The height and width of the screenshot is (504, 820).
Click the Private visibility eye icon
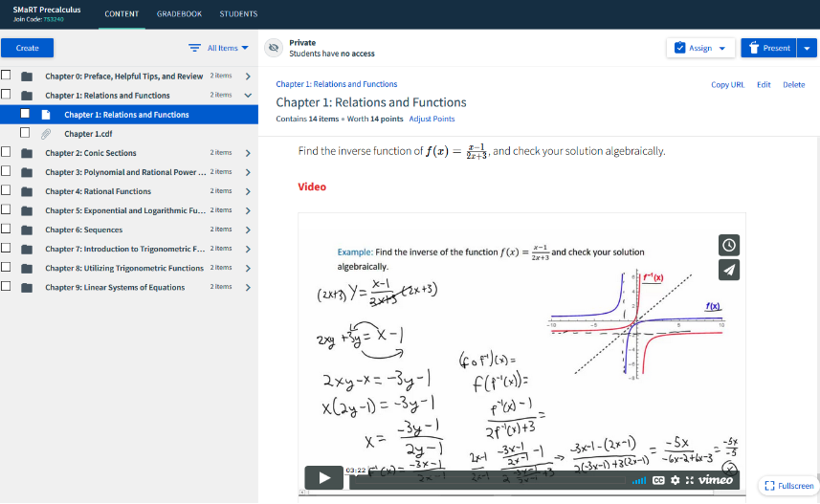273,48
